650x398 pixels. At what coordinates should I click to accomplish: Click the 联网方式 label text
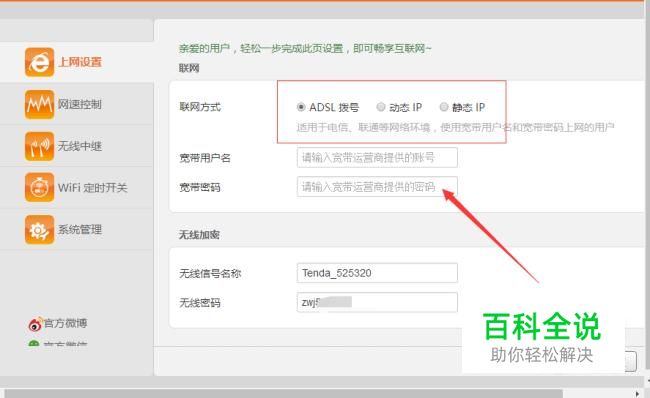(x=200, y=107)
